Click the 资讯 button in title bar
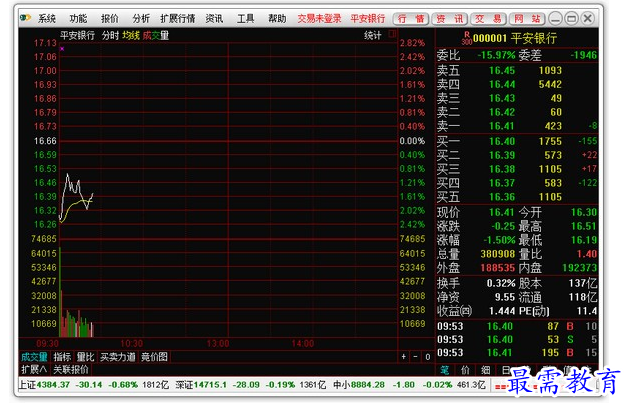Screen dimensions: 629x413 450,18
